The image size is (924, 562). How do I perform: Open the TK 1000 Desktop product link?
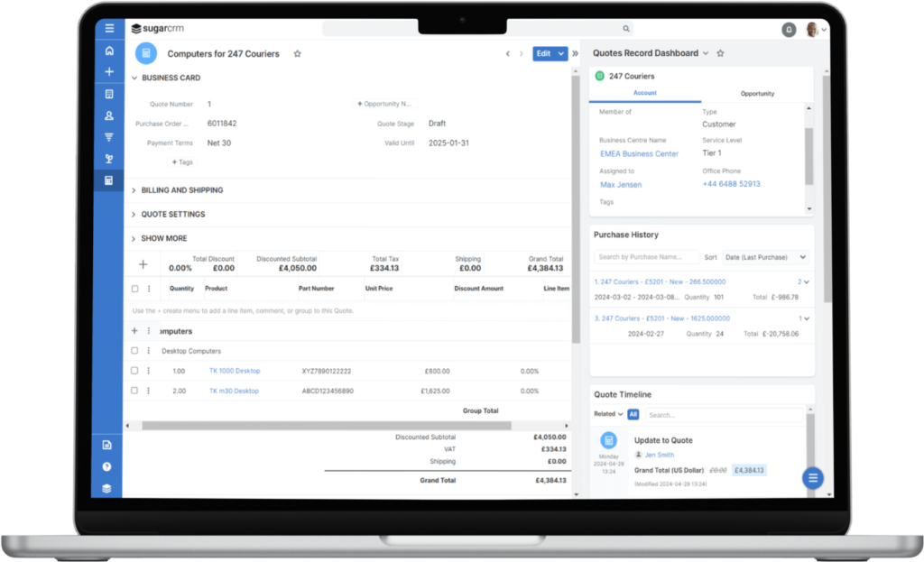pos(235,371)
